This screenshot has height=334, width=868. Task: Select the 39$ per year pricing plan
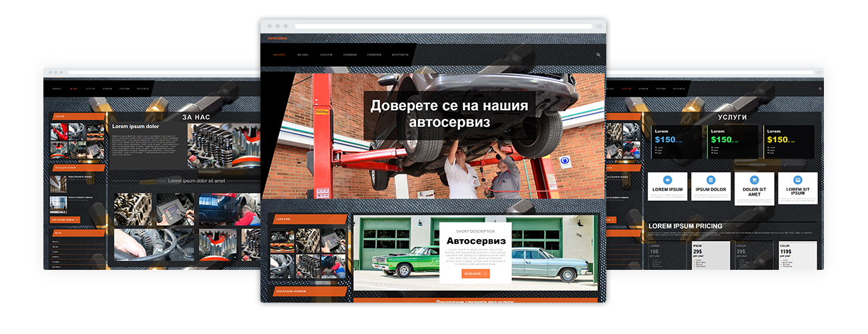[755, 255]
